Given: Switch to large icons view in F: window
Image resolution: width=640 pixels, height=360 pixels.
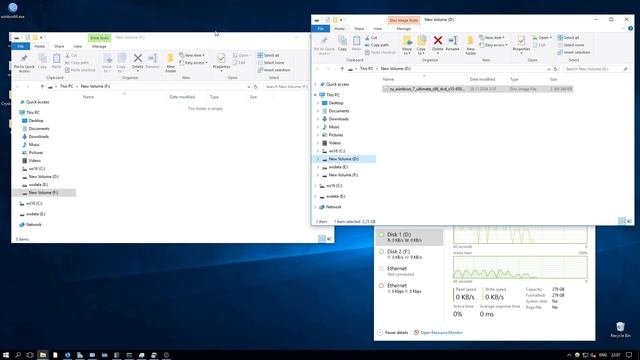Looking at the screenshot, I should point(329,239).
